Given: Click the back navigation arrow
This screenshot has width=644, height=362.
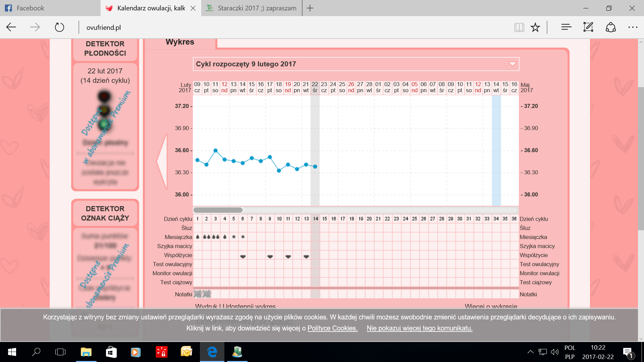Looking at the screenshot, I should click(x=11, y=27).
